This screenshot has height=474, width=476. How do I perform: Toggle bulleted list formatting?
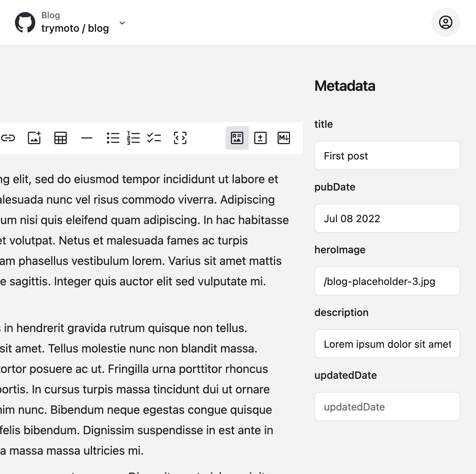tap(113, 138)
